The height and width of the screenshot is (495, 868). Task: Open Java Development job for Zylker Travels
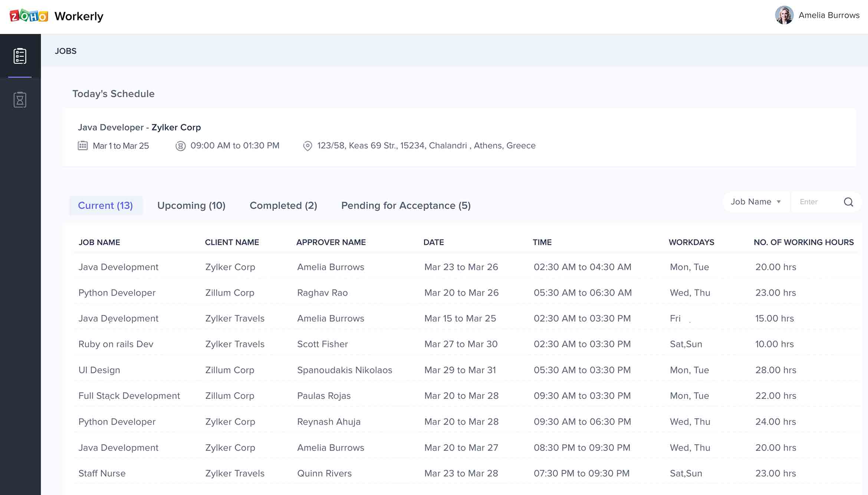(x=118, y=318)
